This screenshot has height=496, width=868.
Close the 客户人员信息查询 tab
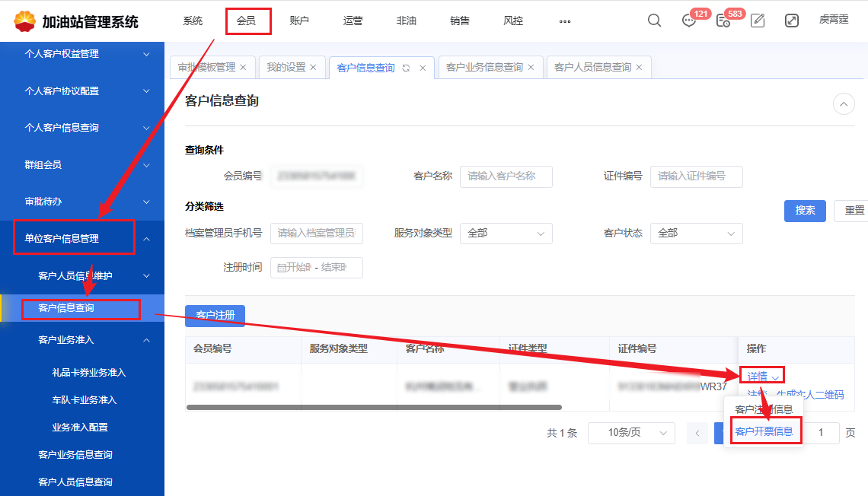point(639,68)
